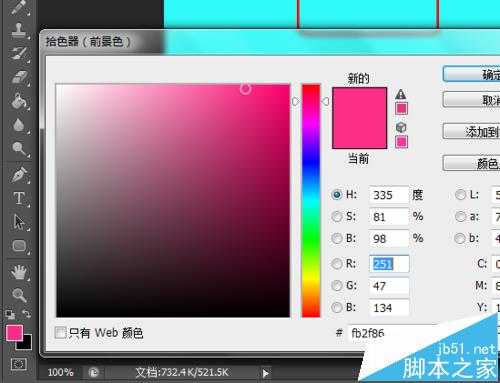The width and height of the screenshot is (500, 383).
Task: Select the Path Selection arrow tool
Action: 19,222
